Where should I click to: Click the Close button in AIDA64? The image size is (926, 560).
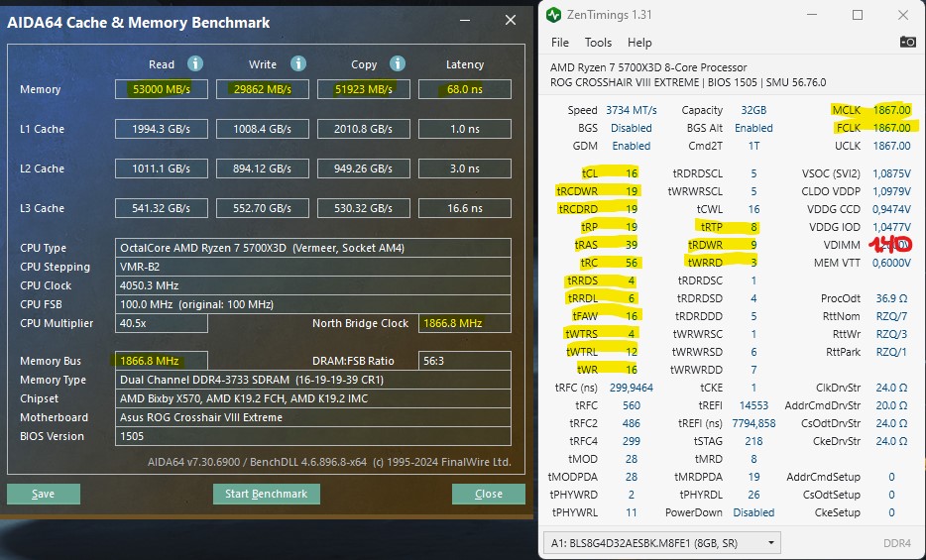pyautogui.click(x=489, y=494)
